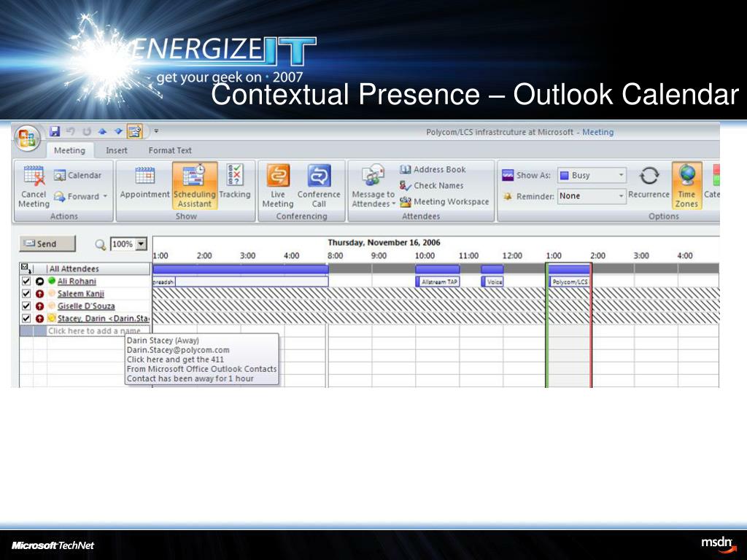This screenshot has height=560, width=747.
Task: Open Message to Attendees dropdown
Action: [373, 186]
